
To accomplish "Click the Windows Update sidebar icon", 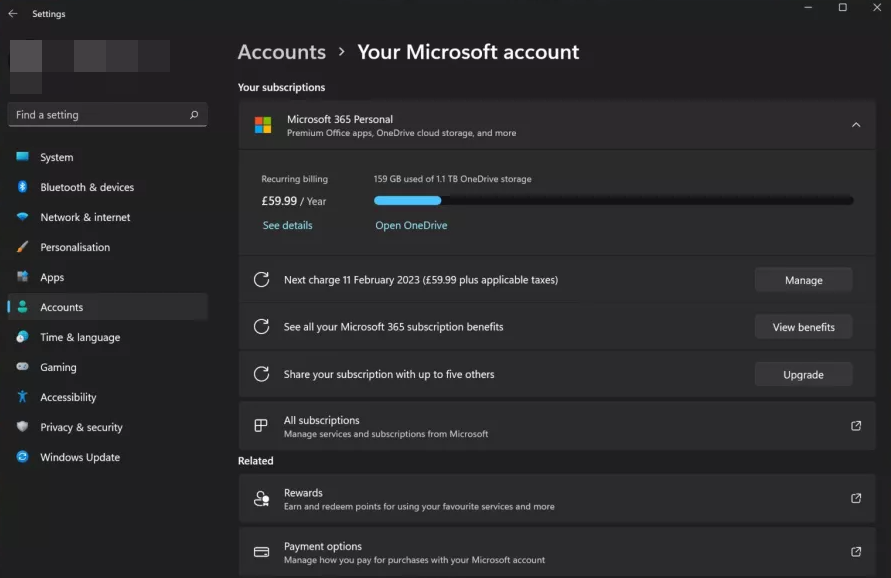I will [22, 457].
